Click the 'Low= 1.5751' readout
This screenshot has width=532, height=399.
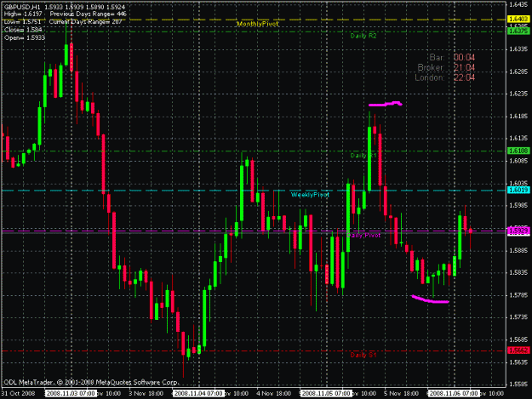pos(22,22)
